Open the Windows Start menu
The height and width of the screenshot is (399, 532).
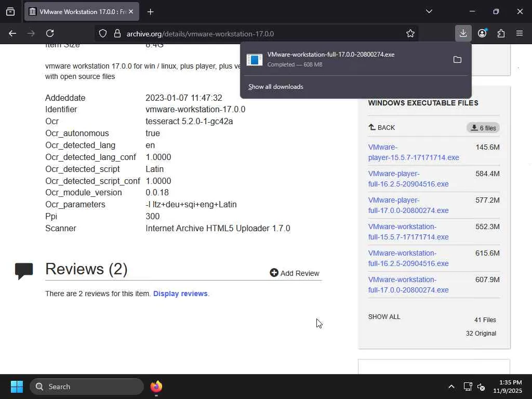click(x=17, y=387)
